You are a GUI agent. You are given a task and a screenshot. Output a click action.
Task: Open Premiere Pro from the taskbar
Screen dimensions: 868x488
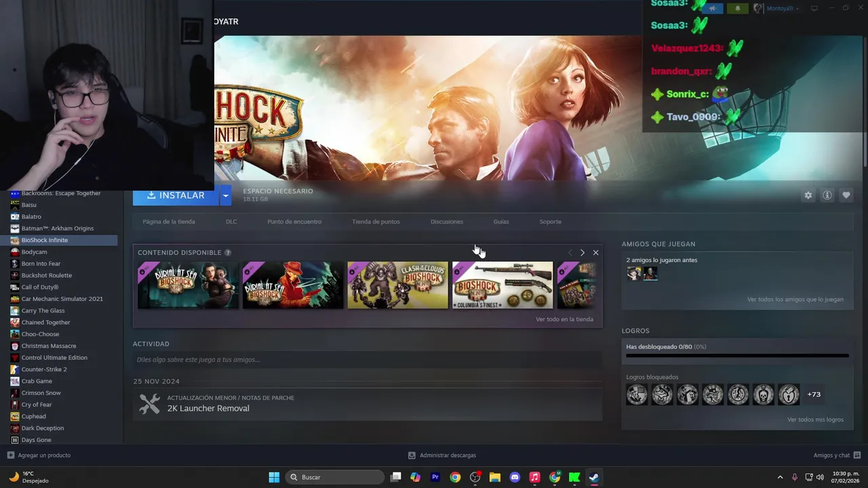tap(435, 477)
